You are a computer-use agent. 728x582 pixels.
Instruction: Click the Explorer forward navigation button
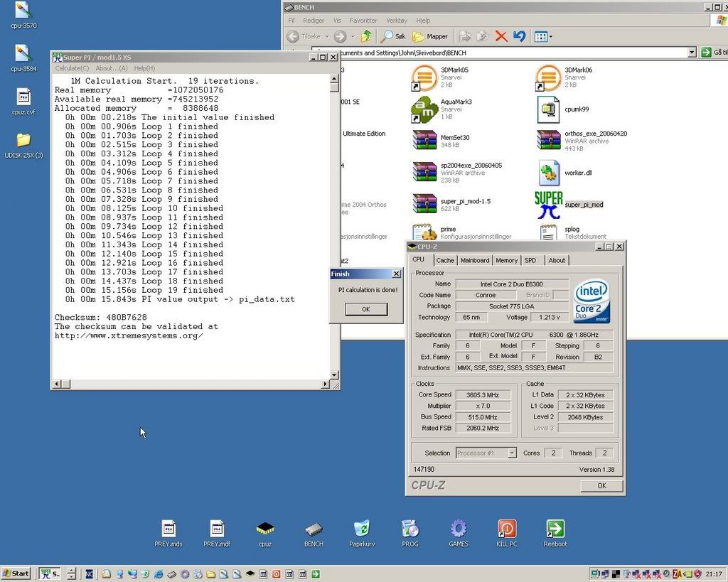[341, 36]
